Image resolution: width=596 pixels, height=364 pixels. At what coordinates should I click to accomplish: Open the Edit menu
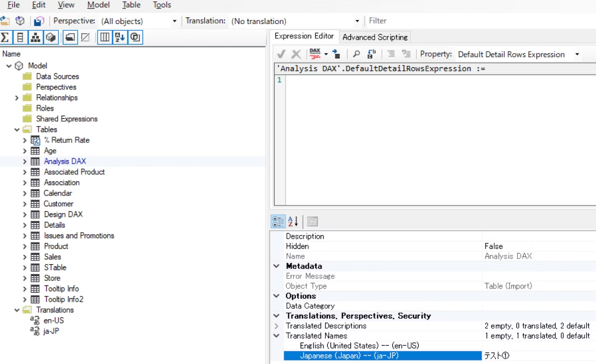click(39, 5)
